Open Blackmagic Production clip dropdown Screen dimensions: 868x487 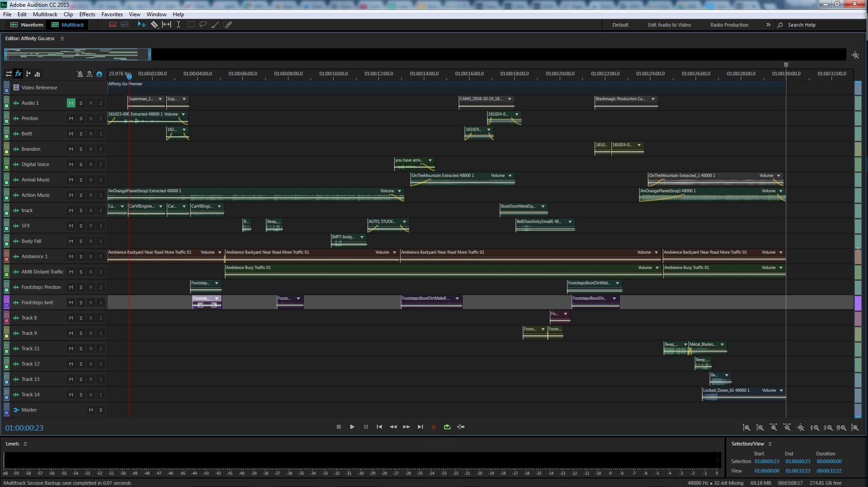(x=653, y=99)
